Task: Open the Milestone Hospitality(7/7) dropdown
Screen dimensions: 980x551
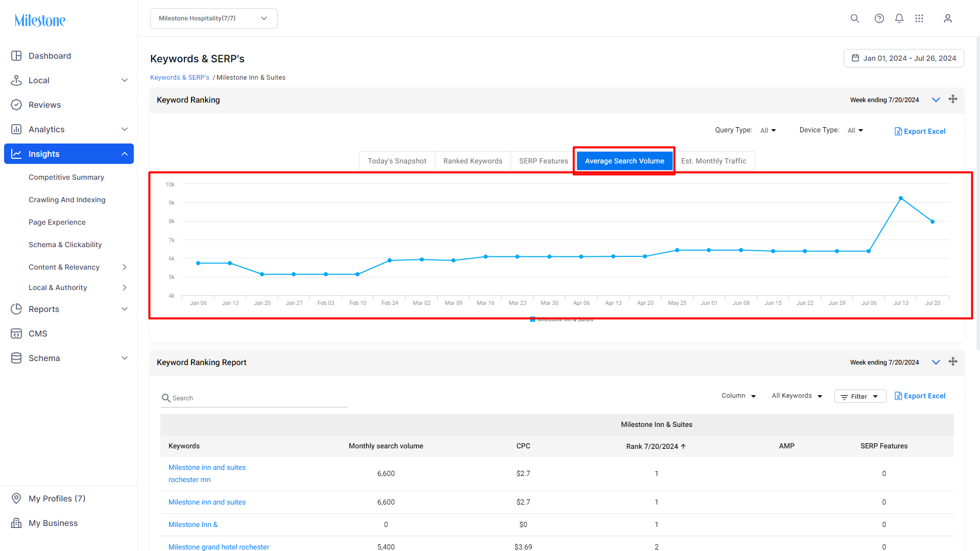Action: [x=213, y=18]
